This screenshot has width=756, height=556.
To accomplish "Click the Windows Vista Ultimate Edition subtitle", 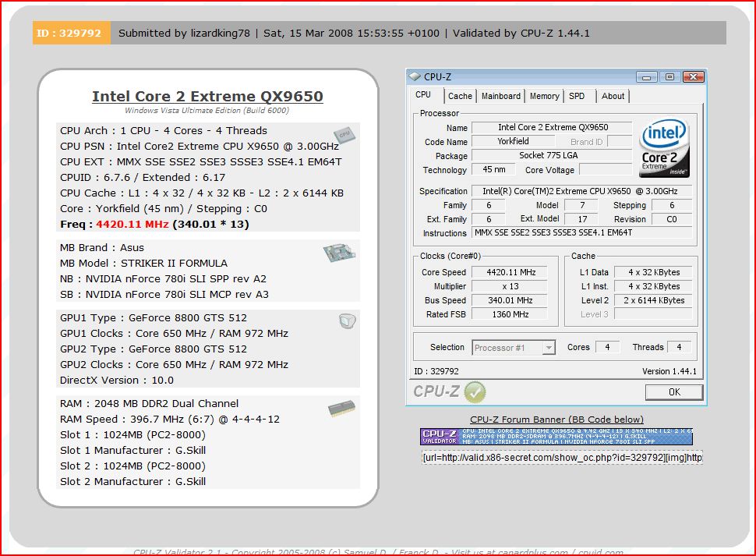I will point(207,111).
